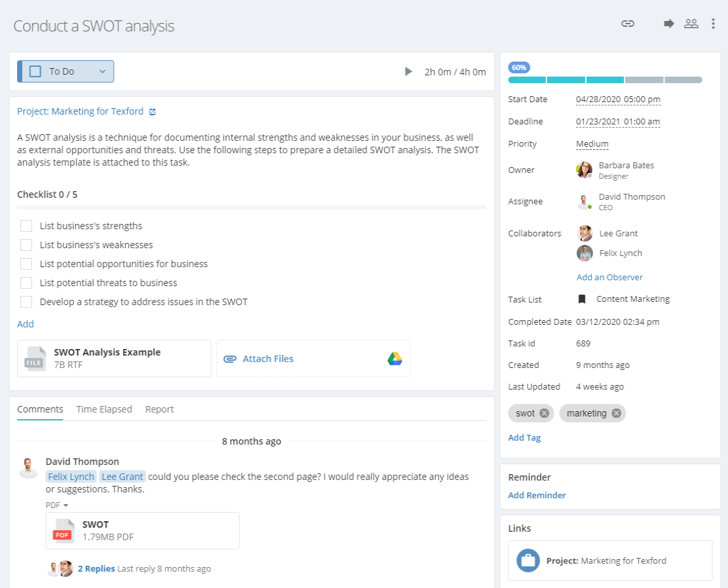Edit the Deadline date value
This screenshot has width=728, height=588.
[618, 122]
